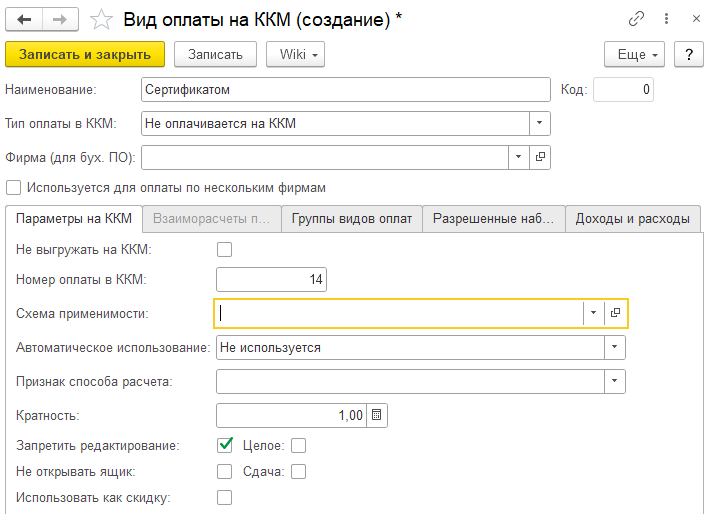Enable the Не выгружать на ККМ checkbox
This screenshot has height=514, width=709.
pos(224,249)
